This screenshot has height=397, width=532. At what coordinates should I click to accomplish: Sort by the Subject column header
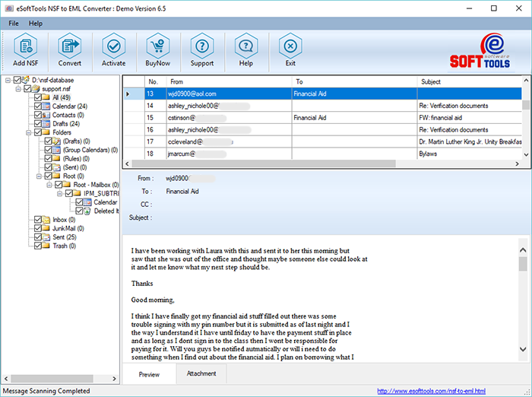[x=470, y=82]
